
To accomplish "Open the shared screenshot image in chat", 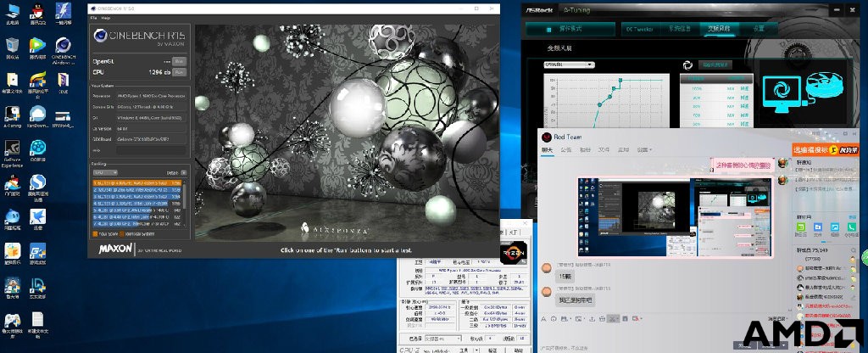I will [675, 217].
